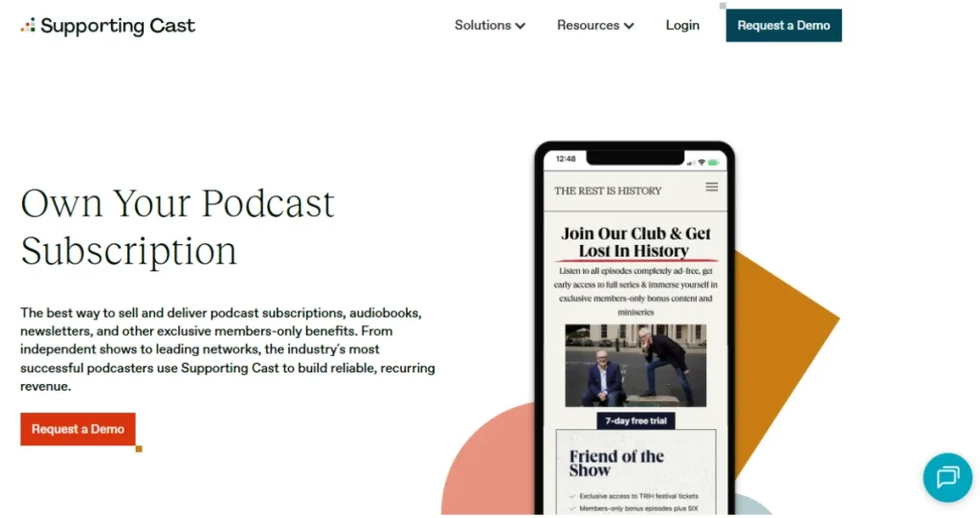Click the battery icon in phone status bar
Image resolution: width=980 pixels, height=518 pixels.
point(713,163)
